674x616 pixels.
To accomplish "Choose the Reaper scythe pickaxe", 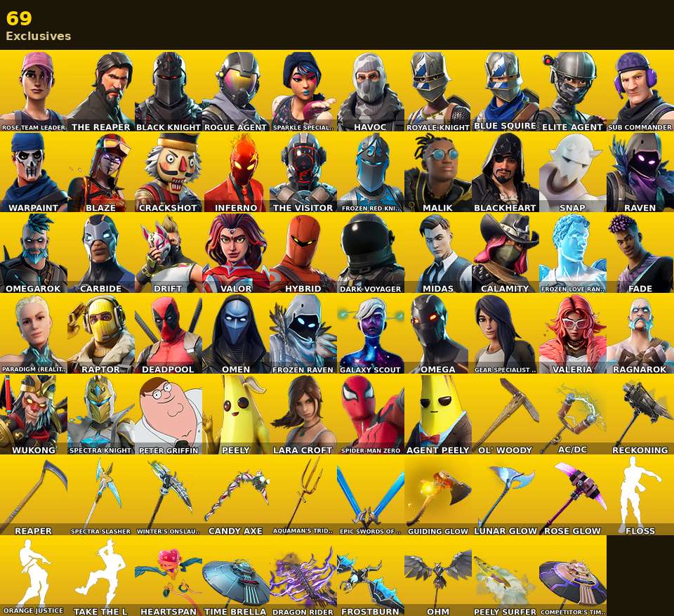I will [x=34, y=495].
